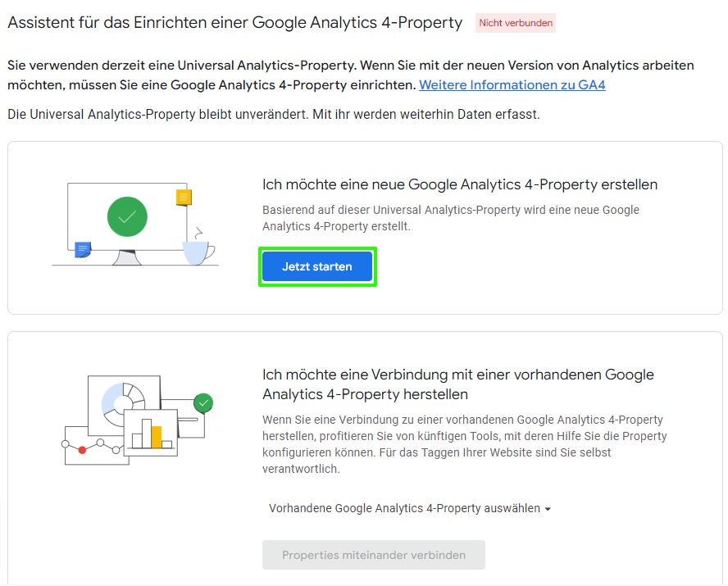Click the yellow sticky note on the monitor
This screenshot has width=728, height=586.
coord(184,198)
